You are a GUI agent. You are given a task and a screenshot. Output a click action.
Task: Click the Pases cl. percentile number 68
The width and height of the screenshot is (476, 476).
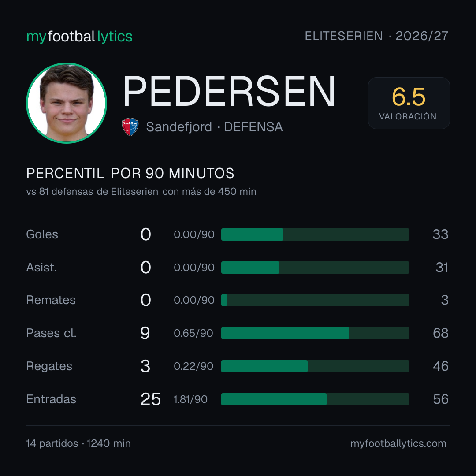click(440, 333)
